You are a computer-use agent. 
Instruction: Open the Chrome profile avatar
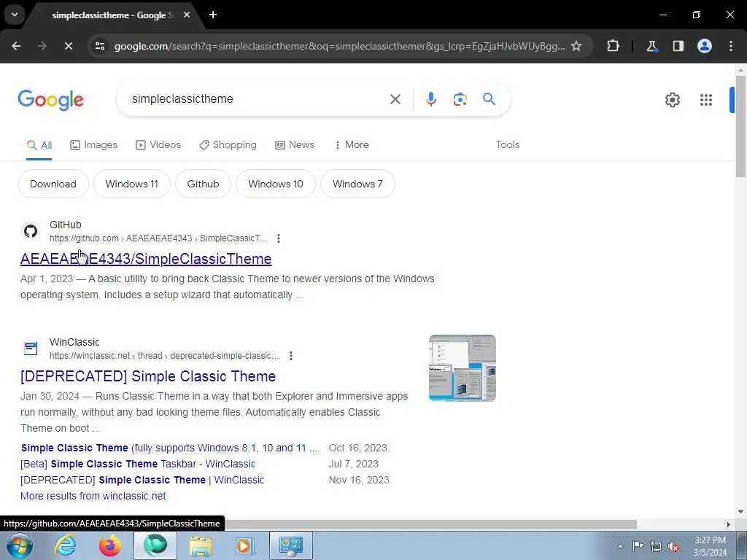705,46
